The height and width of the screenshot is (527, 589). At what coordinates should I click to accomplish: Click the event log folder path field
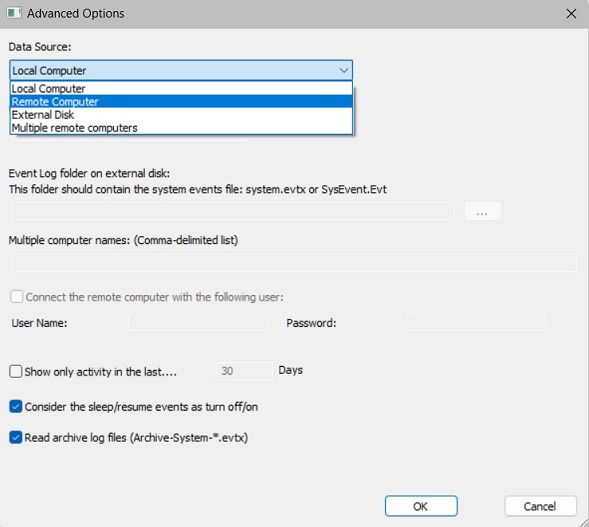coord(232,211)
